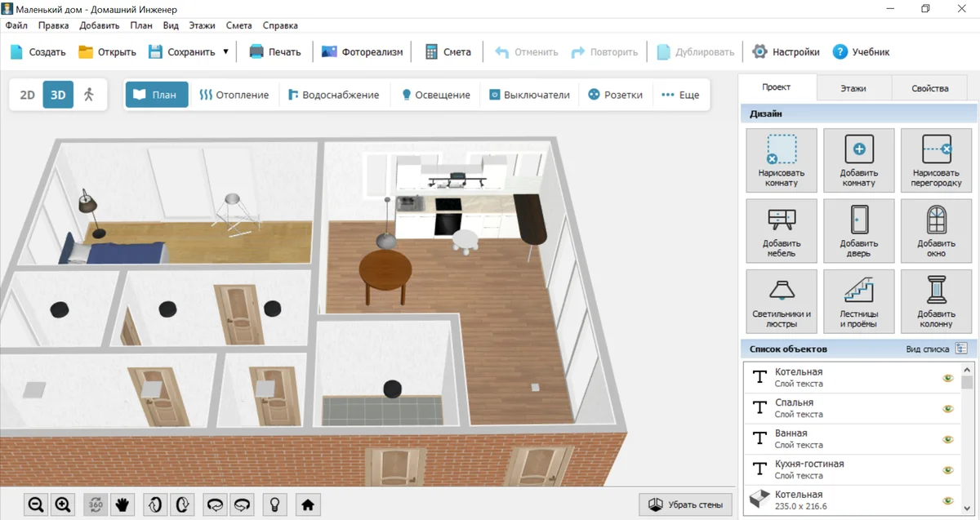Switch to walk-through mode with the walking person icon
The width and height of the screenshot is (980, 520).
pyautogui.click(x=89, y=95)
